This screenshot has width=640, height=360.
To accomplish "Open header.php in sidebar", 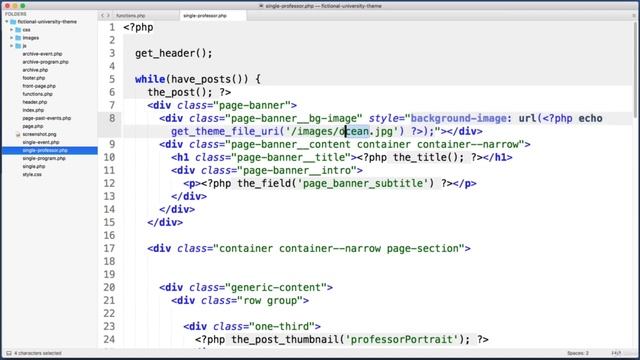I will pyautogui.click(x=35, y=102).
